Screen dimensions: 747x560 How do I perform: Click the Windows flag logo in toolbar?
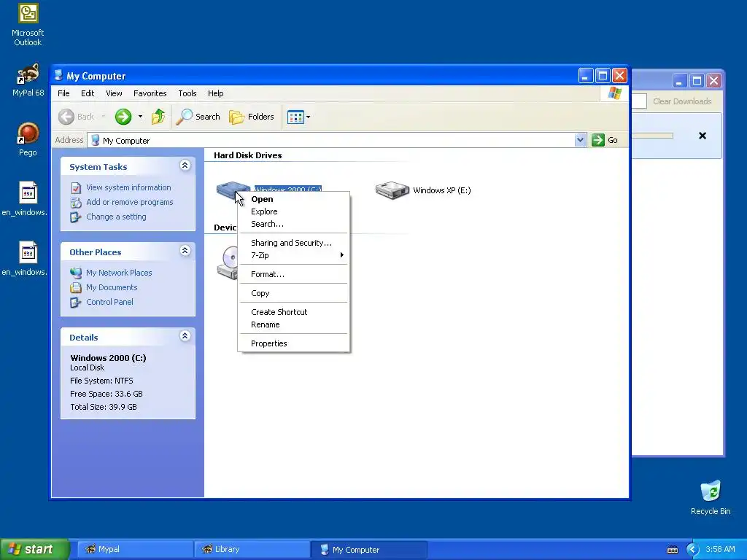click(614, 93)
